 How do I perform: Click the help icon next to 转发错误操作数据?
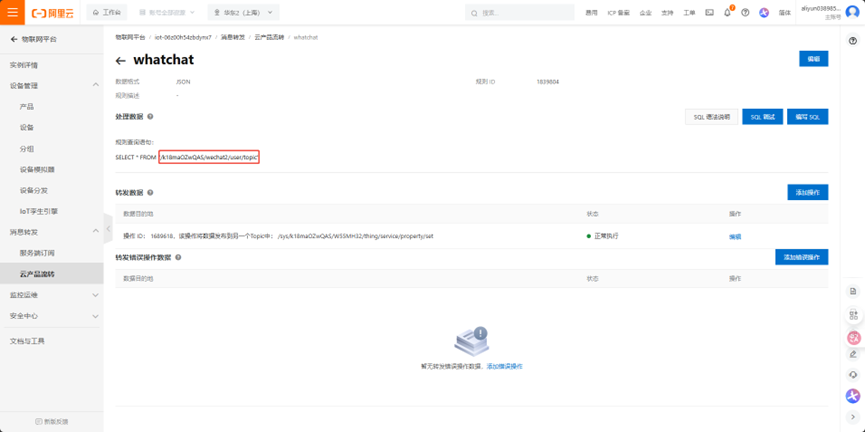click(178, 257)
